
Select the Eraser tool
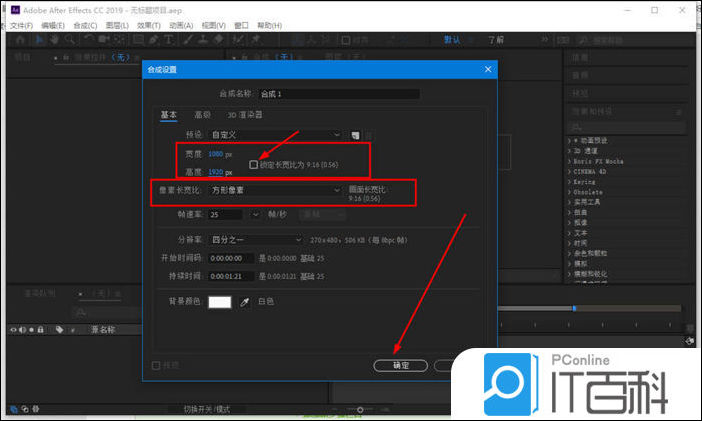pos(218,40)
